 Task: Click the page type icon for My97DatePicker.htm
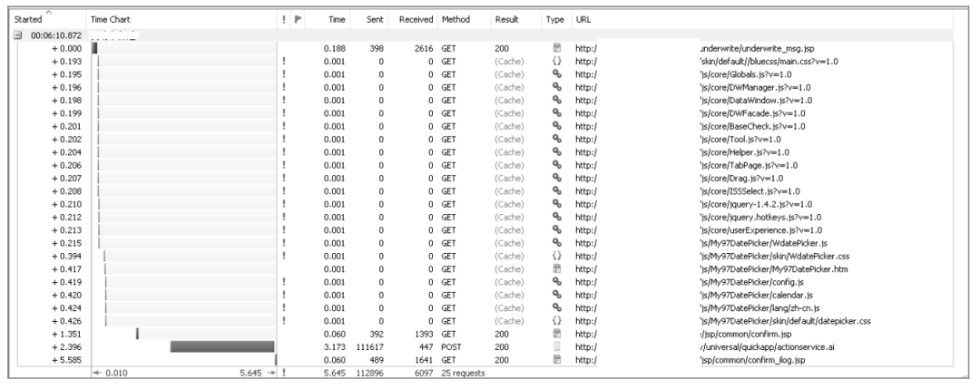point(557,269)
